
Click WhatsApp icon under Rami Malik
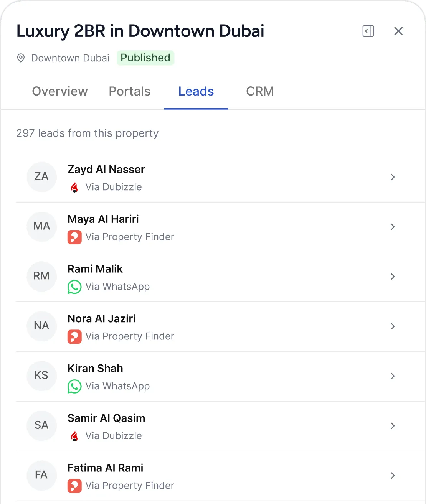click(x=74, y=287)
